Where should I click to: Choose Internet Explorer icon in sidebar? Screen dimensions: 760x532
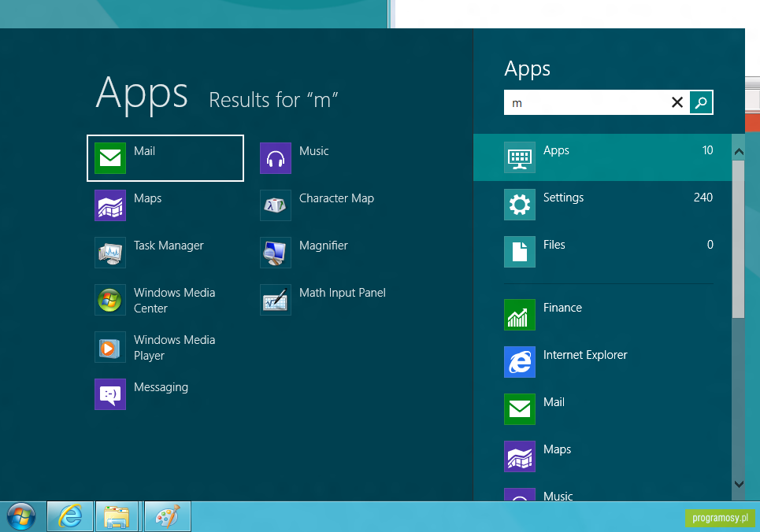pyautogui.click(x=520, y=362)
